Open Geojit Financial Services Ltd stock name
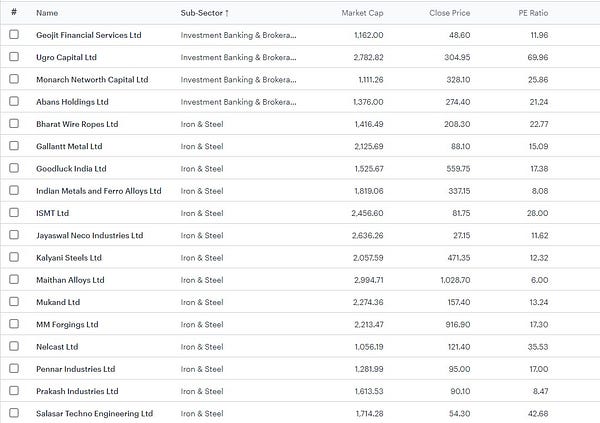The height and width of the screenshot is (423, 600). [89, 35]
